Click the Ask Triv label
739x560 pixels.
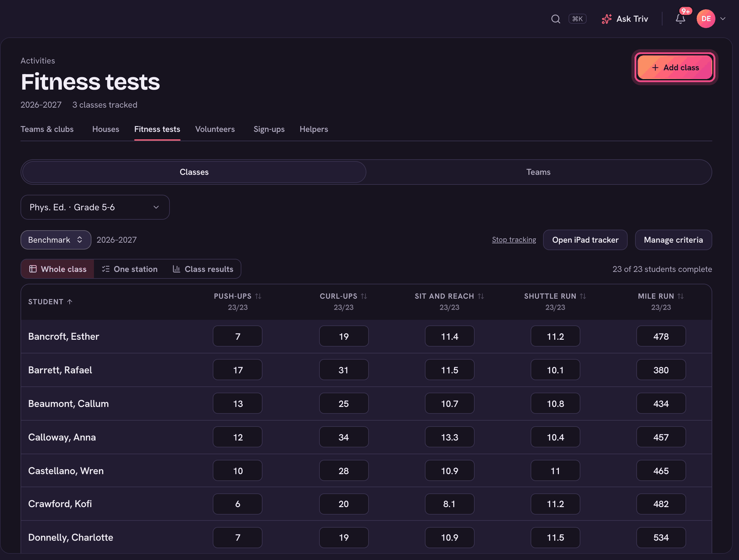pyautogui.click(x=632, y=19)
